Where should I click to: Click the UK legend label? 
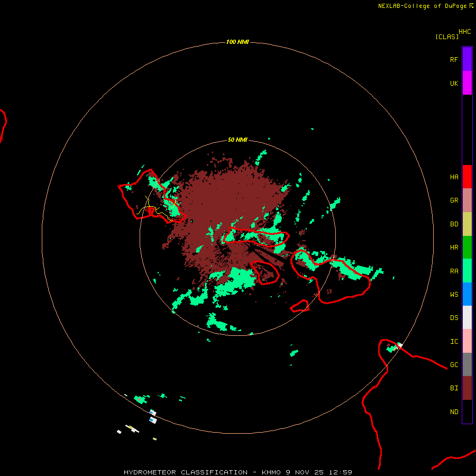(x=454, y=83)
